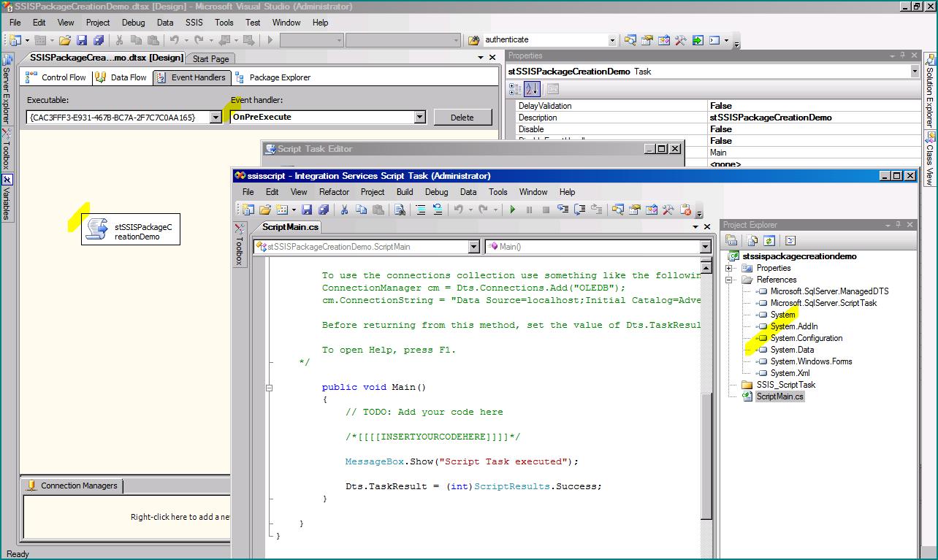Viewport: 938px width, 560px height.
Task: Click Delete button for event handler
Action: (x=462, y=117)
